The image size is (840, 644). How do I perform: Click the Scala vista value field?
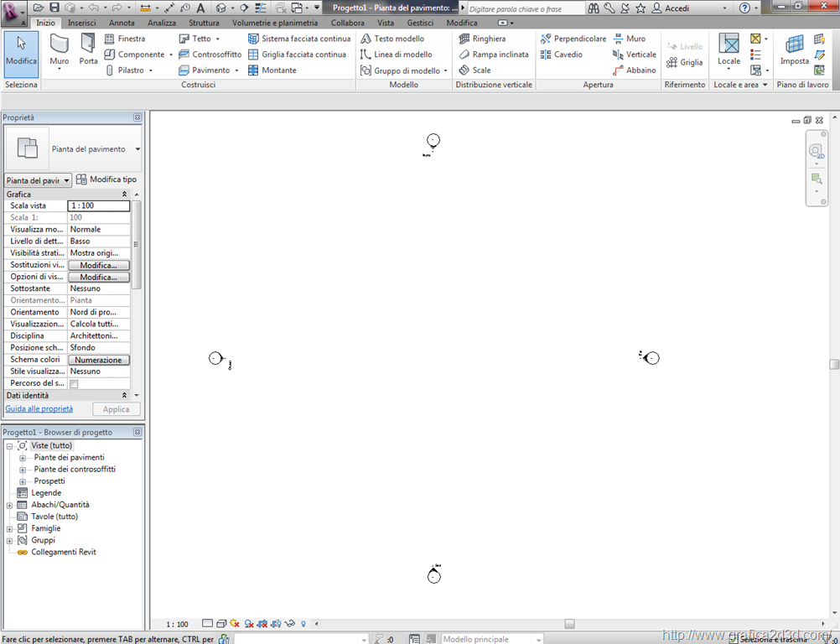99,205
